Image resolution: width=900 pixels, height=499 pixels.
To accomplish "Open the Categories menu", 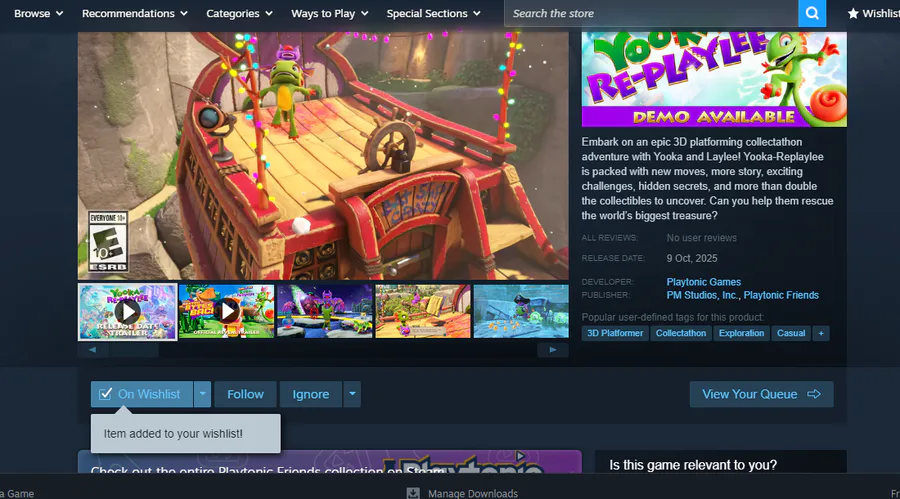I will [x=239, y=13].
